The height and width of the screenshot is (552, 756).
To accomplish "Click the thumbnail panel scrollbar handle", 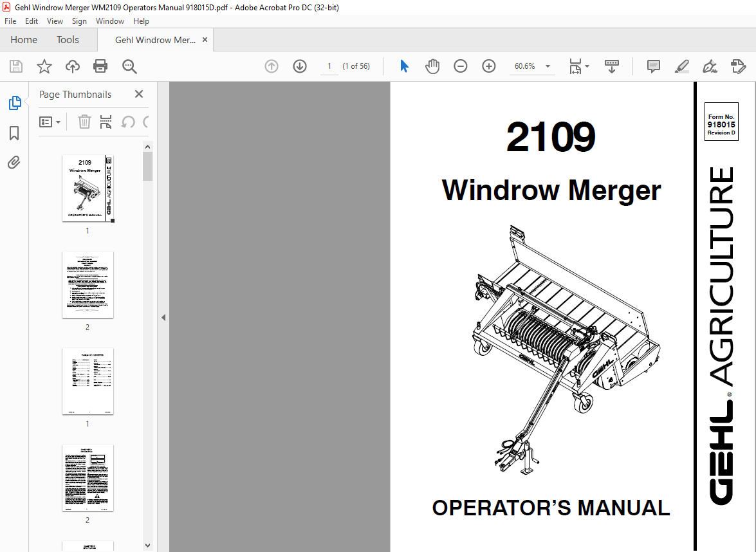I will click(147, 167).
